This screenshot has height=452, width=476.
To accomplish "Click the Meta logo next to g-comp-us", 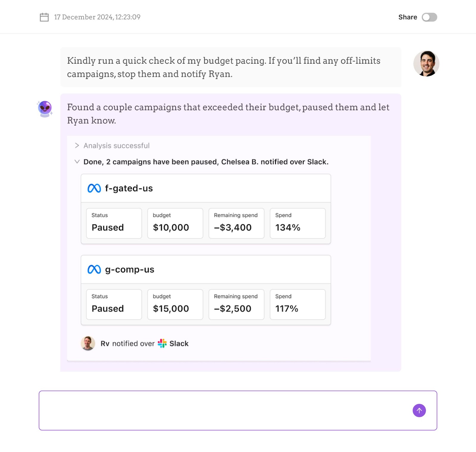I will click(x=94, y=269).
